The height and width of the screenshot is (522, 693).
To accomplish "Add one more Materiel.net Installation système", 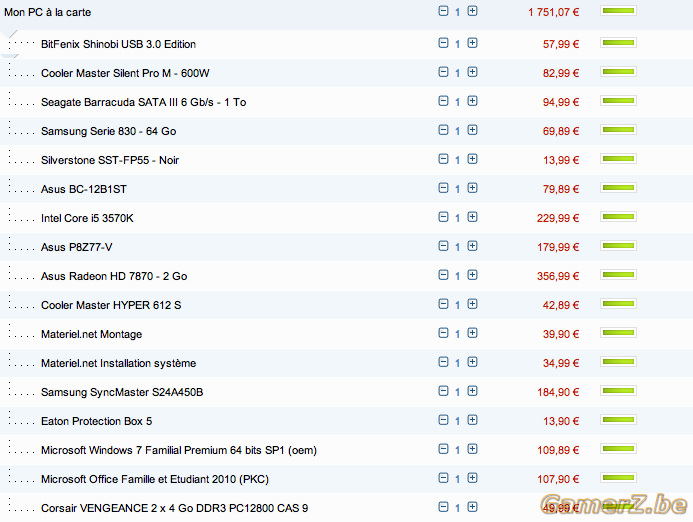I will click(x=472, y=362).
